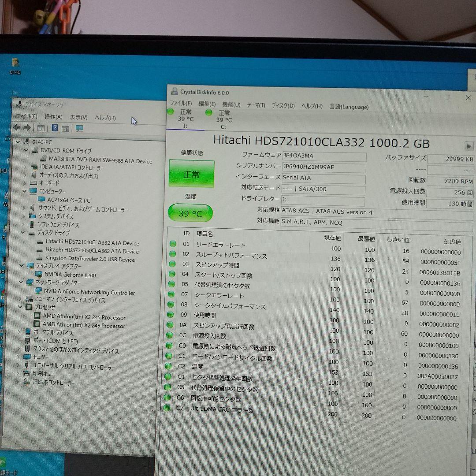Open the 機能(U) menu in CrystalDiskInfo
Image resolution: width=476 pixels, height=476 pixels.
click(x=231, y=106)
